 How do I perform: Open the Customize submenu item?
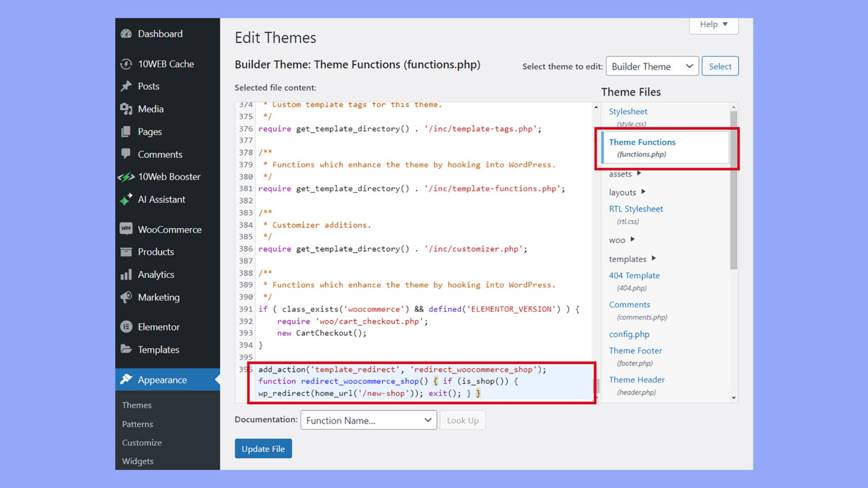141,442
